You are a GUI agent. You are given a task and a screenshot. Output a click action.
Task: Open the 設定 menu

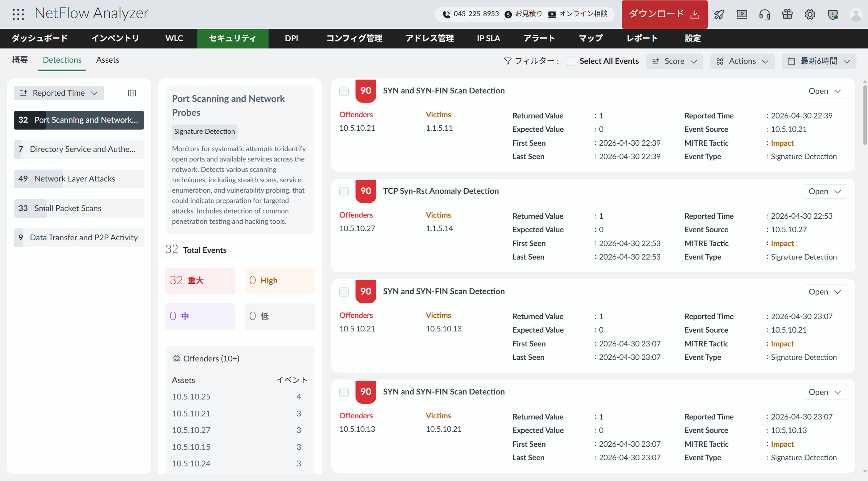click(x=693, y=38)
